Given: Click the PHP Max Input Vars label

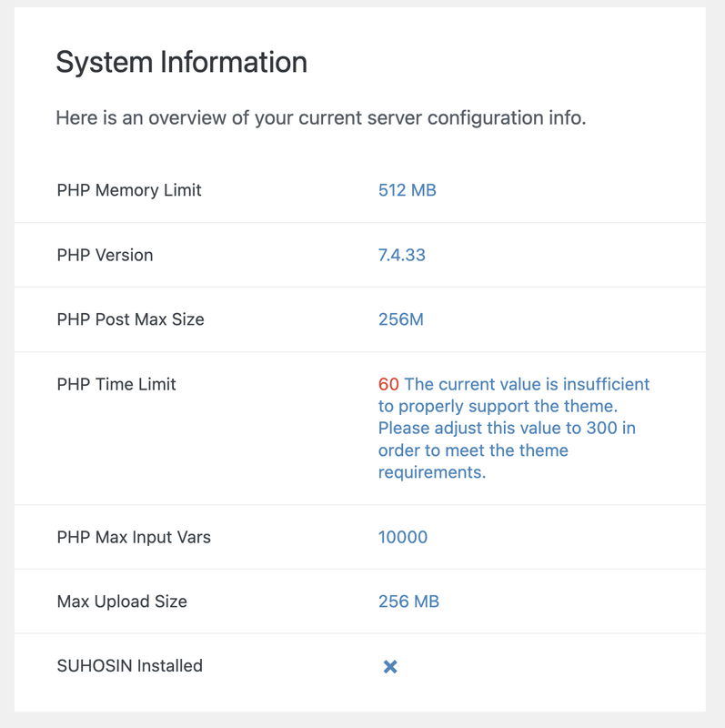Looking at the screenshot, I should [134, 537].
